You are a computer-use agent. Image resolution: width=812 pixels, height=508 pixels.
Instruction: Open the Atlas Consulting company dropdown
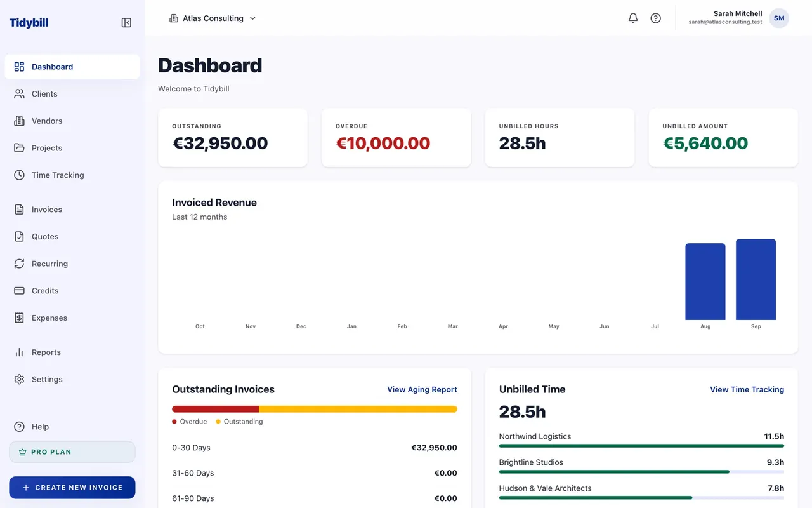[213, 18]
